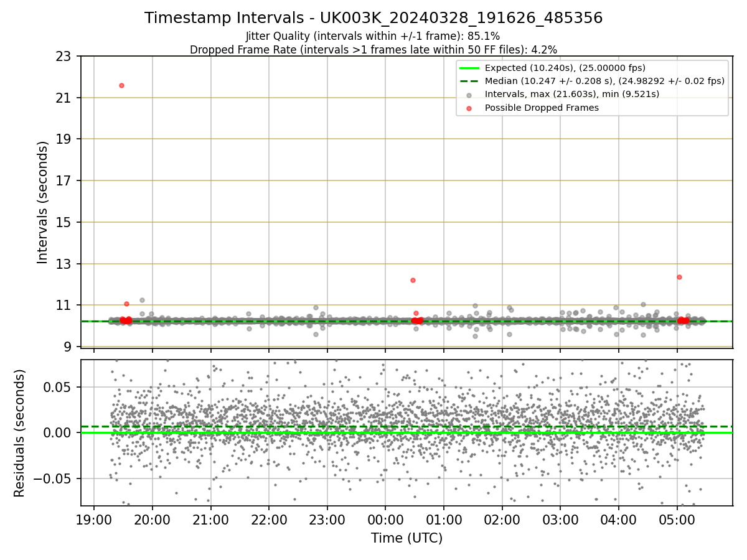Select the red outlier point near 21.6 seconds

121,85
